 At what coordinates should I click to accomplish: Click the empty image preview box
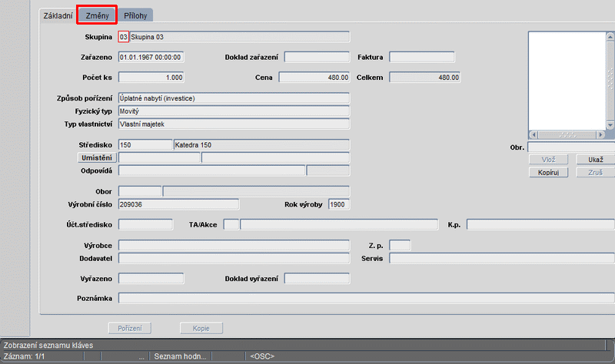pos(567,81)
